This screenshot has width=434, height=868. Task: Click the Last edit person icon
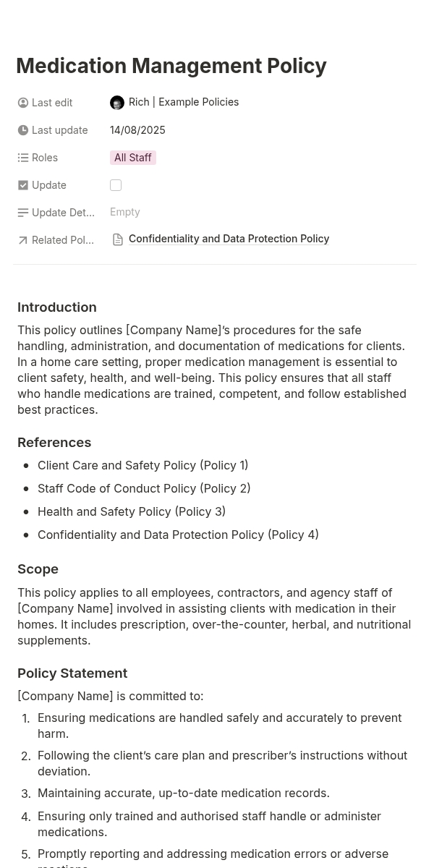[x=23, y=103]
